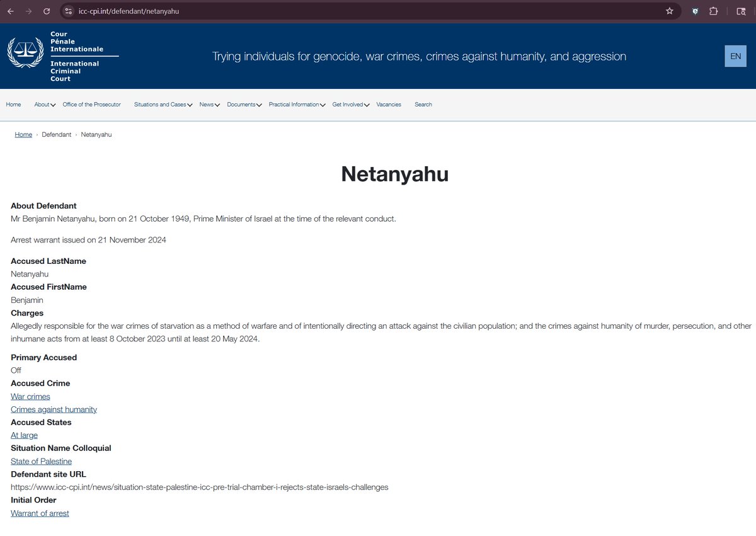This screenshot has height=536, width=756.
Task: Click the browser forward arrow
Action: 28,11
